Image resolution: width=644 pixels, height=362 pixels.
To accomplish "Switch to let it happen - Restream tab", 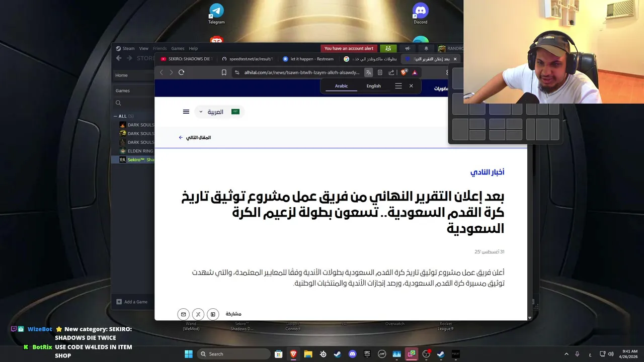I will click(x=308, y=59).
